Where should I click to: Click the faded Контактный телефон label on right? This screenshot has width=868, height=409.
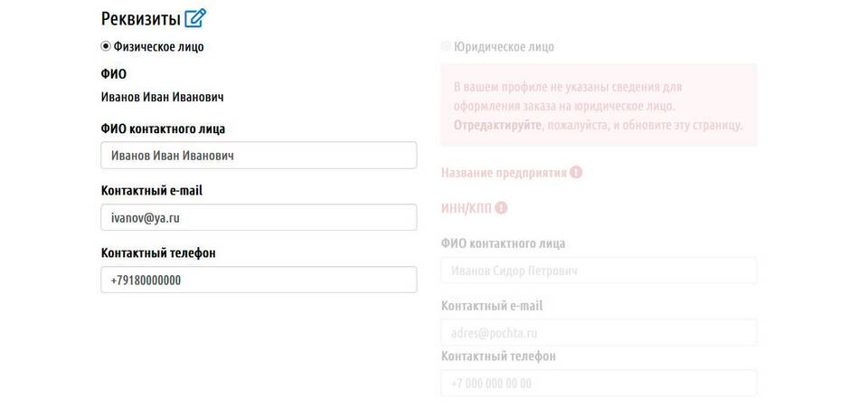pos(498,357)
